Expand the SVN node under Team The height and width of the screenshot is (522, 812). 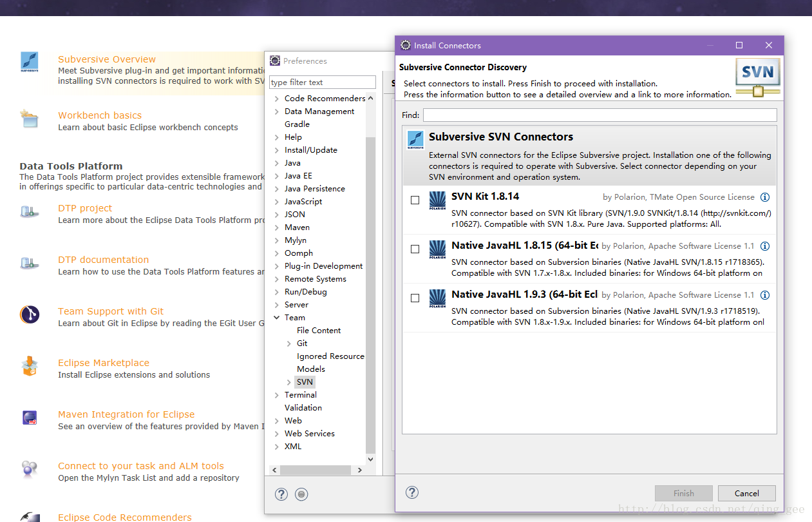(289, 382)
